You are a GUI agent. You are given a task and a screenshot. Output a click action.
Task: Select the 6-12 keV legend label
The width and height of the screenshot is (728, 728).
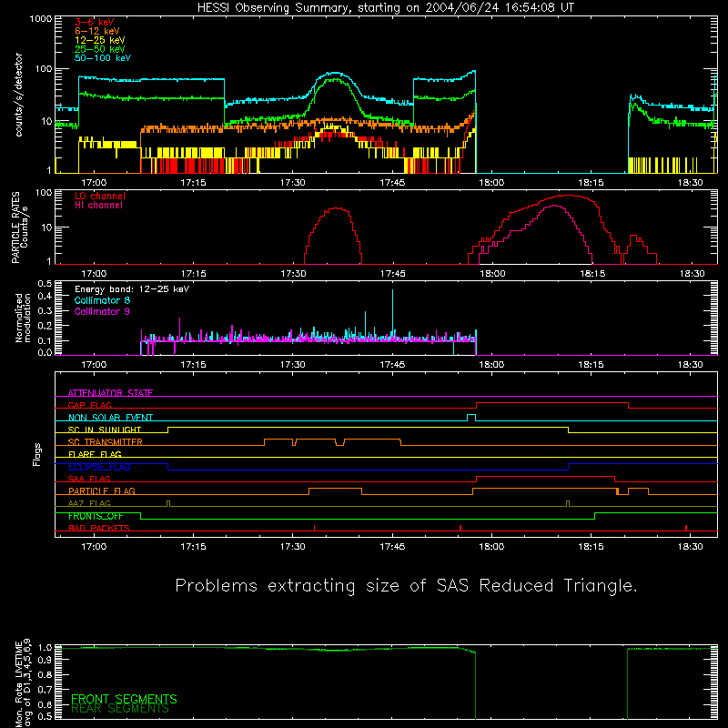(x=97, y=31)
